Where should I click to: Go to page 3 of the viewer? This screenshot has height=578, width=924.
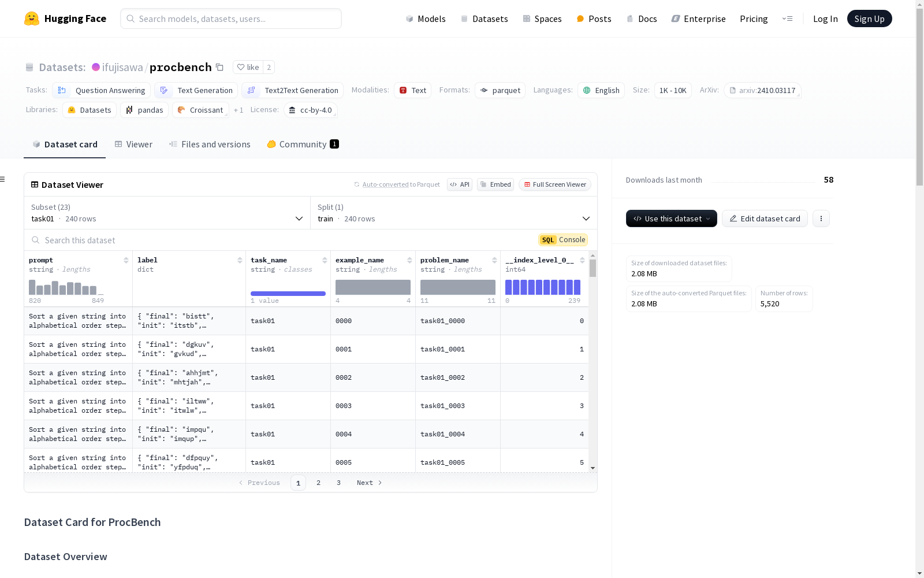338,483
